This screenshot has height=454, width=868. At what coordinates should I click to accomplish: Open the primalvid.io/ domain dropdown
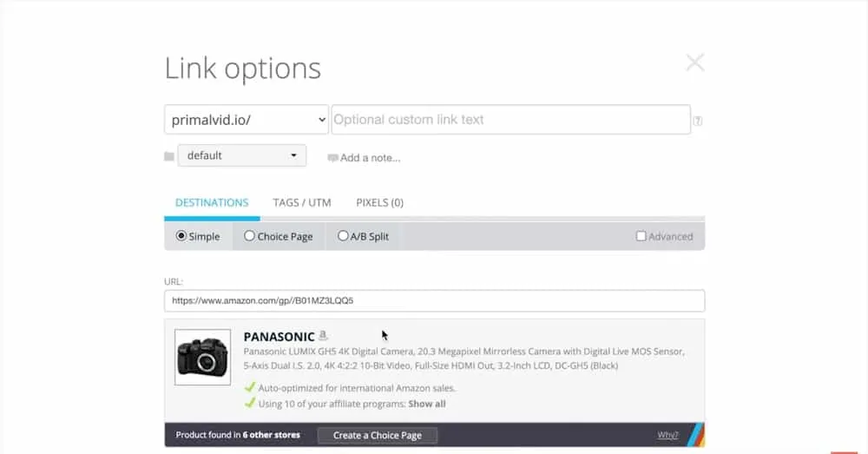point(247,120)
